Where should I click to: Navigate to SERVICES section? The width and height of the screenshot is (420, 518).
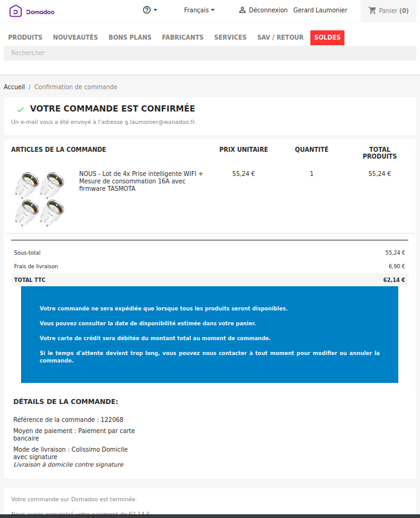[230, 38]
